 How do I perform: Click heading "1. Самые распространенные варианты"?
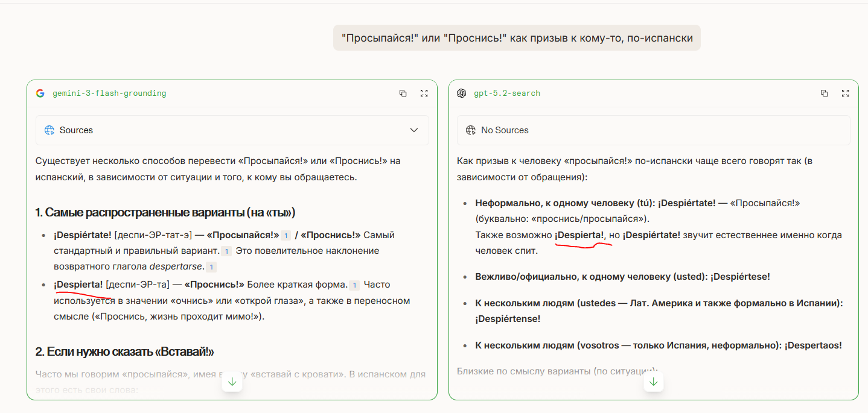coord(165,213)
